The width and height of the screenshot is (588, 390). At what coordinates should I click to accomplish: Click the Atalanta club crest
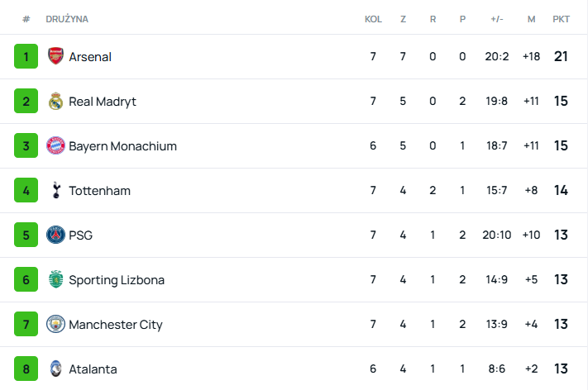pyautogui.click(x=55, y=369)
